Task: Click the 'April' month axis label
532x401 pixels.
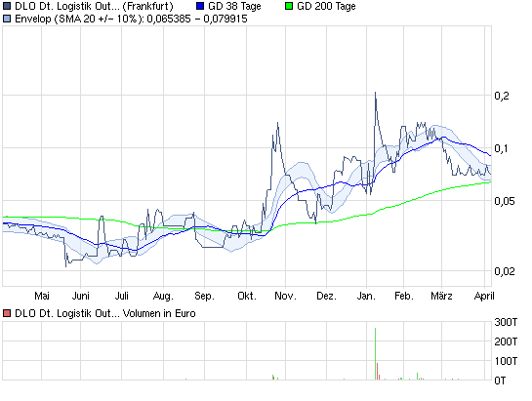Action: pos(484,296)
